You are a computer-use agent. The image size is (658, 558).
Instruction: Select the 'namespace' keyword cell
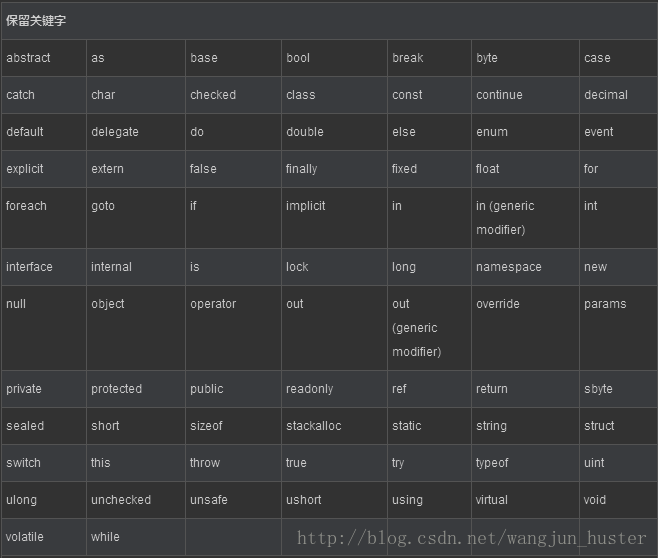525,267
